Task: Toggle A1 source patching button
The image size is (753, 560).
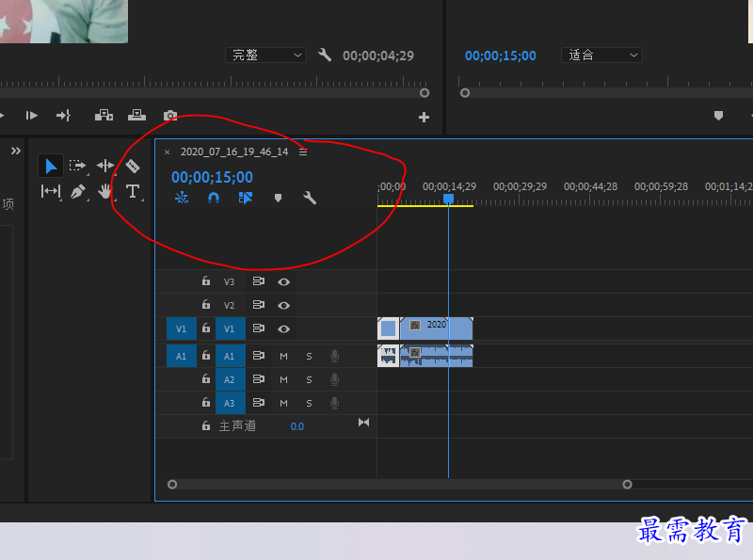Action: (x=182, y=357)
